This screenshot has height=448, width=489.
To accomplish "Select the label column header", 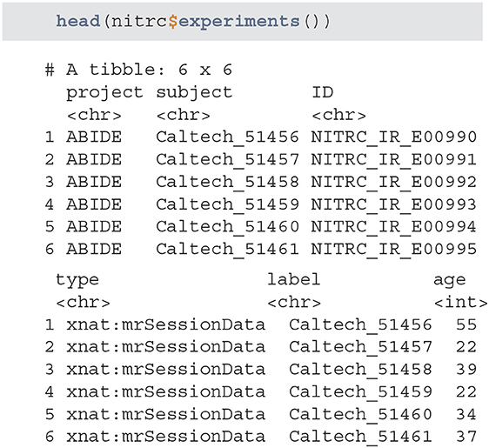I will [x=293, y=279].
